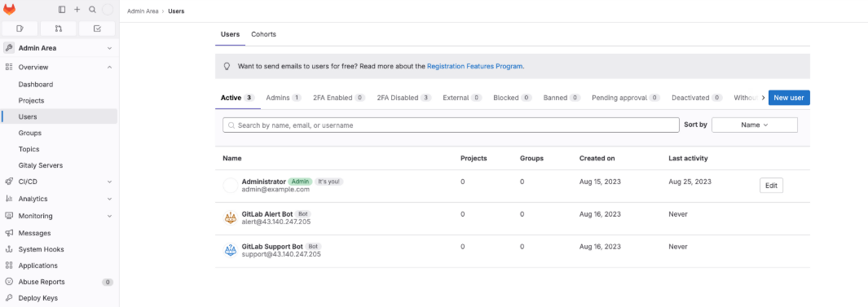Click the Admin Area wrench icon
Screen dimensions: 868x307
click(x=9, y=48)
